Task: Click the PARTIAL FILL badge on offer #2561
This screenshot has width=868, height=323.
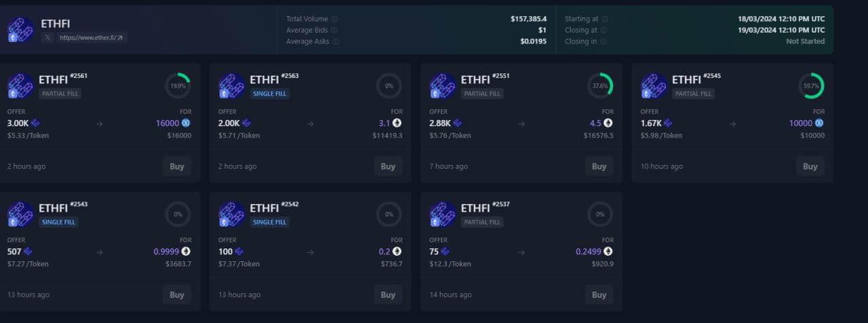Action: (60, 94)
